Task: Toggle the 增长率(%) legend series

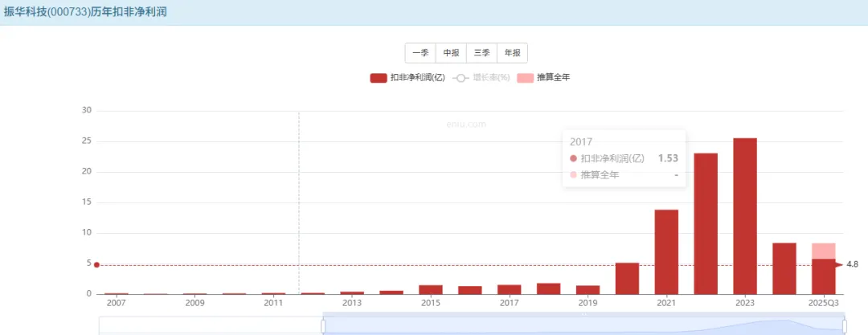Action: (x=481, y=77)
